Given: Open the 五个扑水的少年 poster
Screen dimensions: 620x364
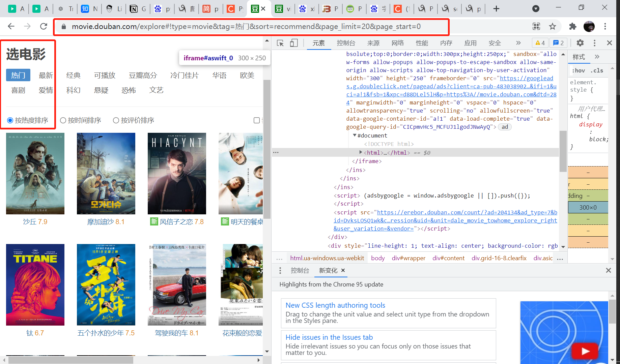Looking at the screenshot, I should coord(106,285).
